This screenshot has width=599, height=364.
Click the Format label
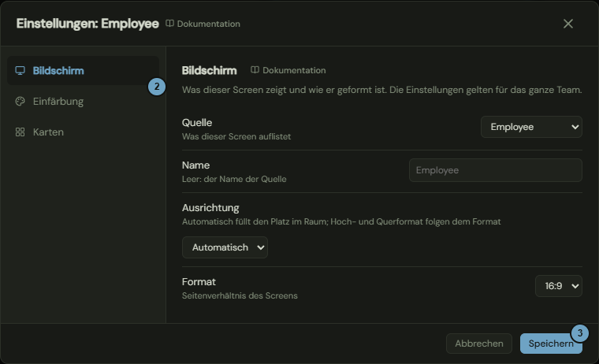pos(199,282)
